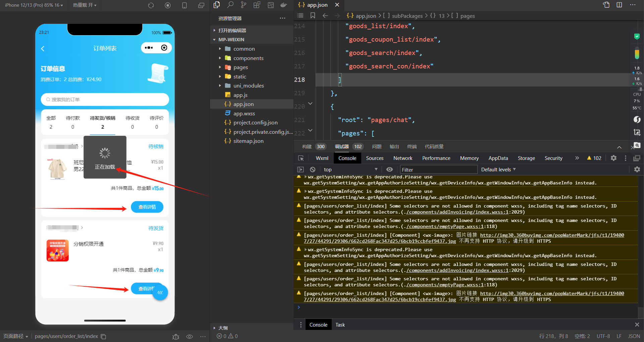The height and width of the screenshot is (342, 644).
Task: Open the Search magnifier icon in sidebar
Action: 230,5
